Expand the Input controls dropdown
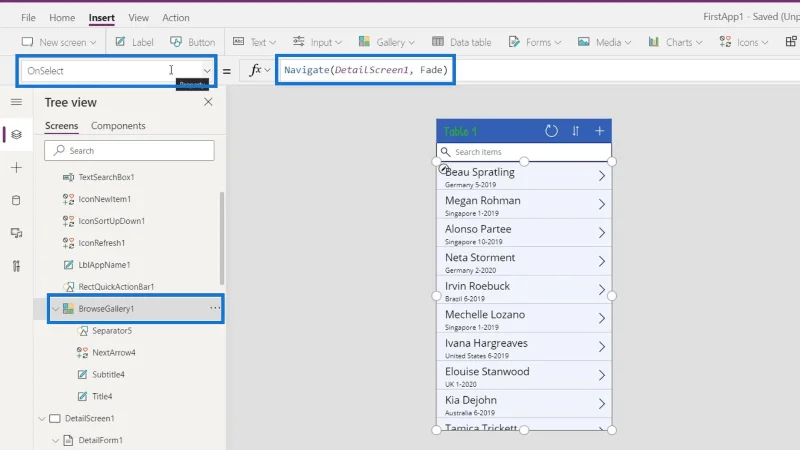The image size is (800, 450). point(317,42)
